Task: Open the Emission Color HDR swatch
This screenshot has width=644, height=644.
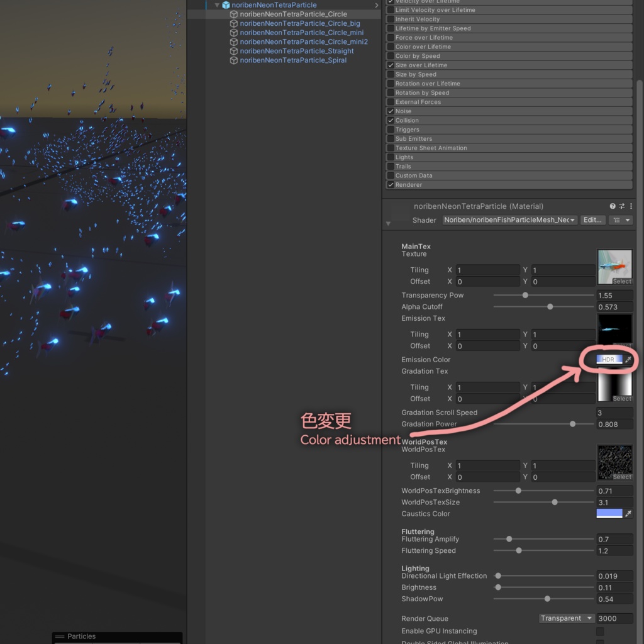Action: [609, 359]
